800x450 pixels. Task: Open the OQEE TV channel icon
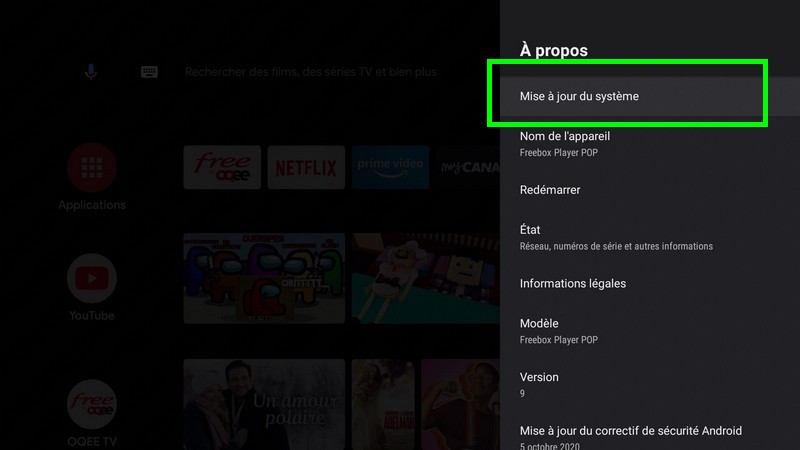pyautogui.click(x=92, y=404)
